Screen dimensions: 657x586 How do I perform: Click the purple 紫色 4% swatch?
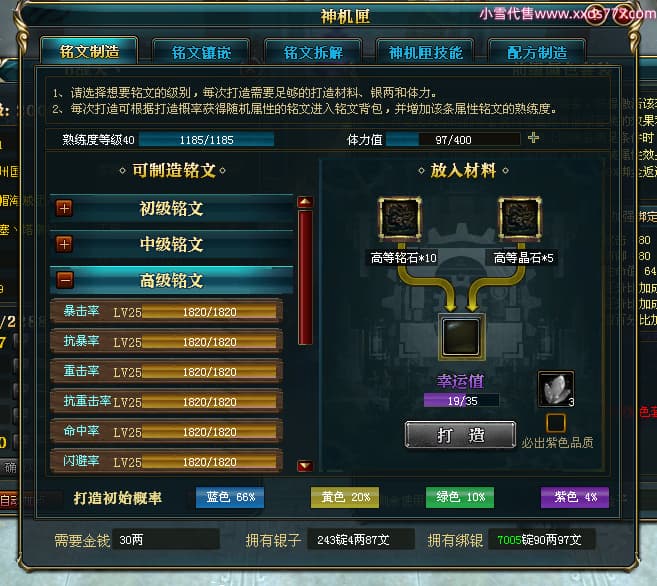[x=575, y=497]
